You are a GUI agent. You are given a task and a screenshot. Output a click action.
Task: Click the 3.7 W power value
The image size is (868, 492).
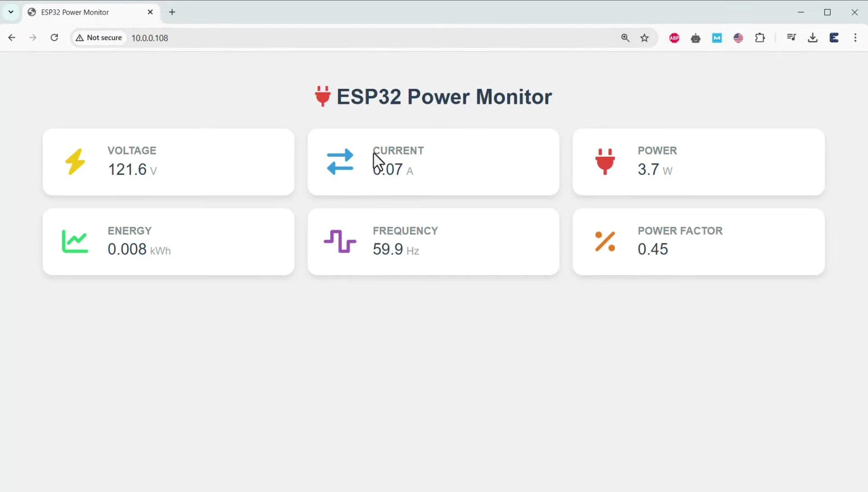(655, 169)
